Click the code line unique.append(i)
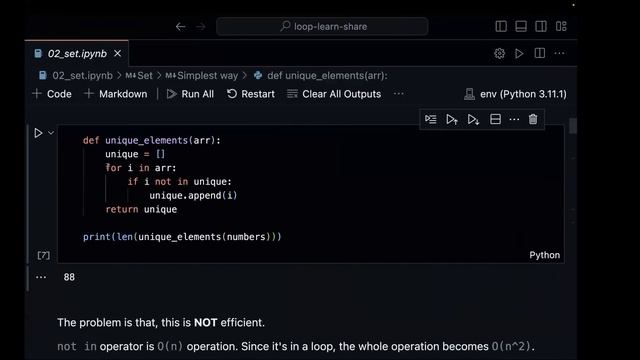 coord(193,196)
